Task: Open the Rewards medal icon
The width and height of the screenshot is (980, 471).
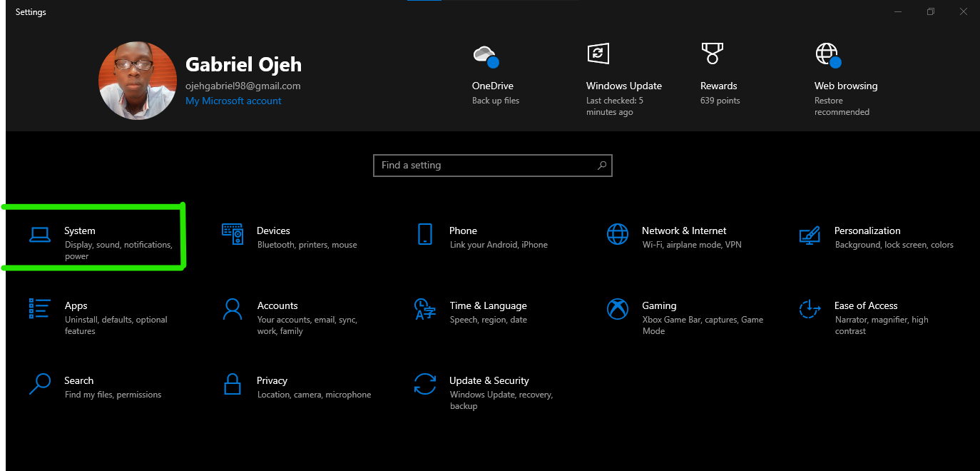Action: (x=712, y=54)
